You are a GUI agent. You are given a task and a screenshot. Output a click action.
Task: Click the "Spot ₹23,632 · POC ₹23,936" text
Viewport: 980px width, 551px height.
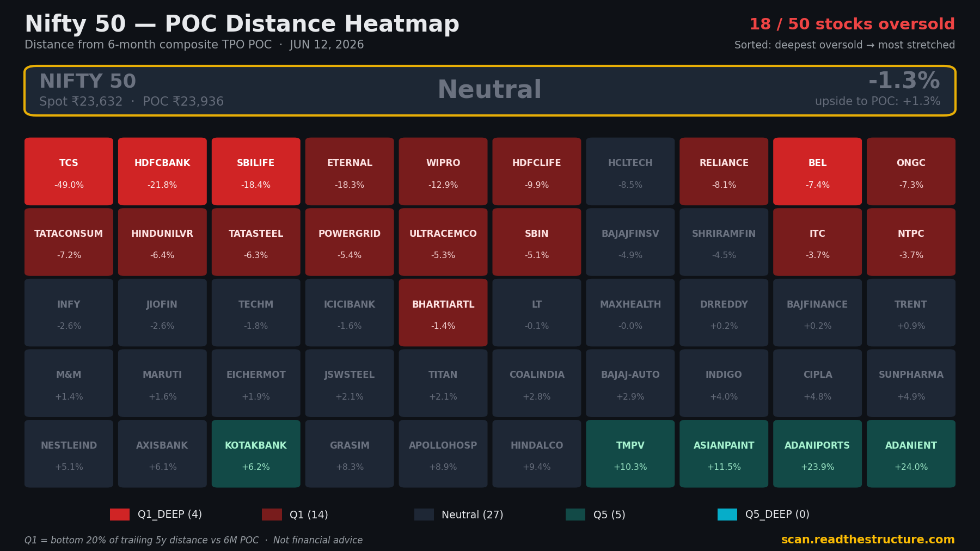pos(131,102)
